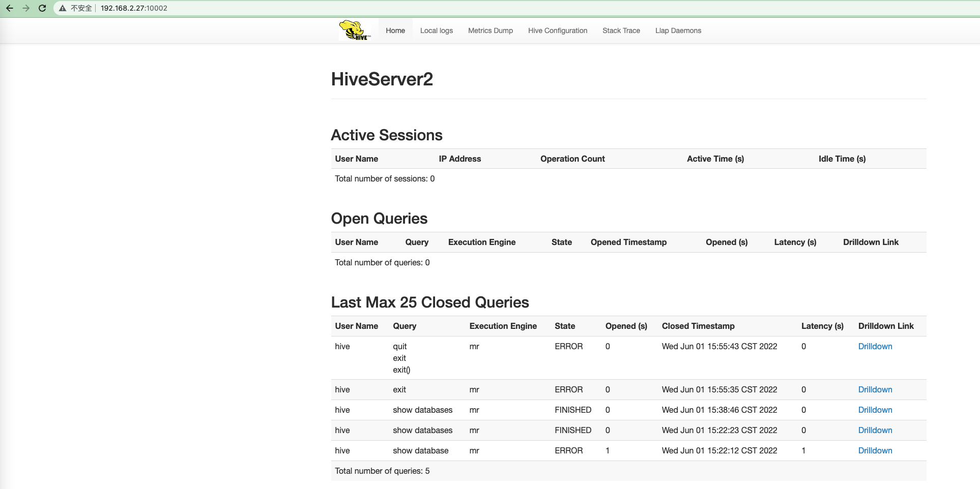Click FINISHED state for 15:38:46 query
Image resolution: width=980 pixels, height=489 pixels.
pyautogui.click(x=573, y=410)
